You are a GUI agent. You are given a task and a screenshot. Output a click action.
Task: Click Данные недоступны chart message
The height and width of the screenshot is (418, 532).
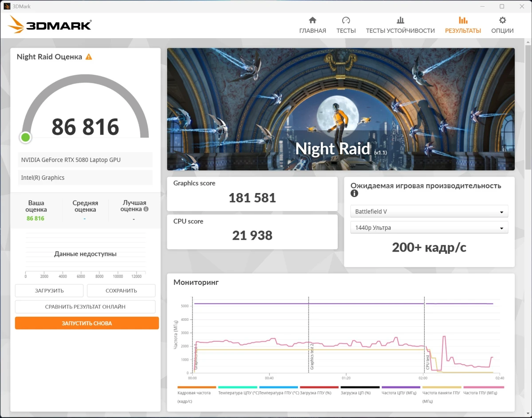point(85,254)
